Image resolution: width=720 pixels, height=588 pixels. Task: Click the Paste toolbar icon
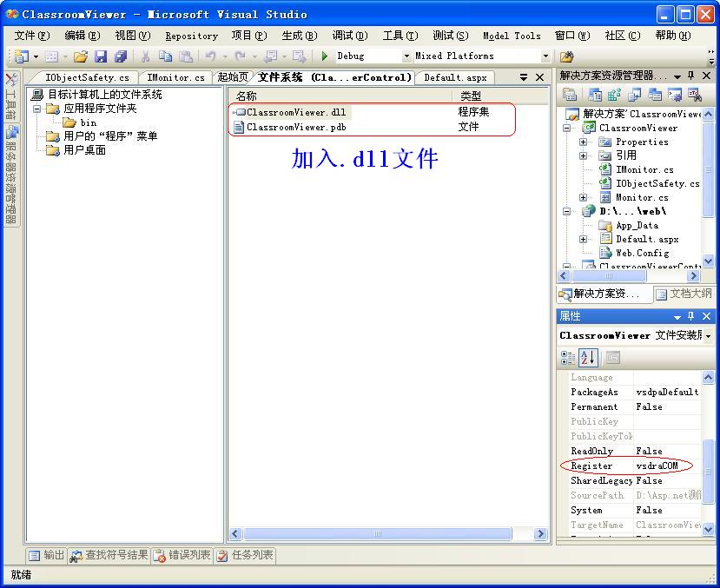click(x=186, y=56)
